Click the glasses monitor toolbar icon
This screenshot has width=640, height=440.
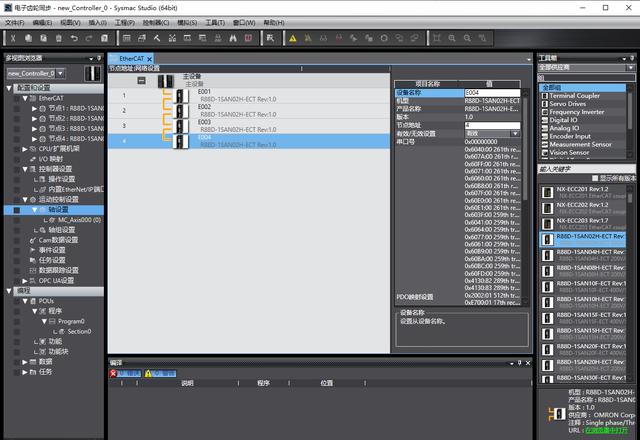click(323, 38)
